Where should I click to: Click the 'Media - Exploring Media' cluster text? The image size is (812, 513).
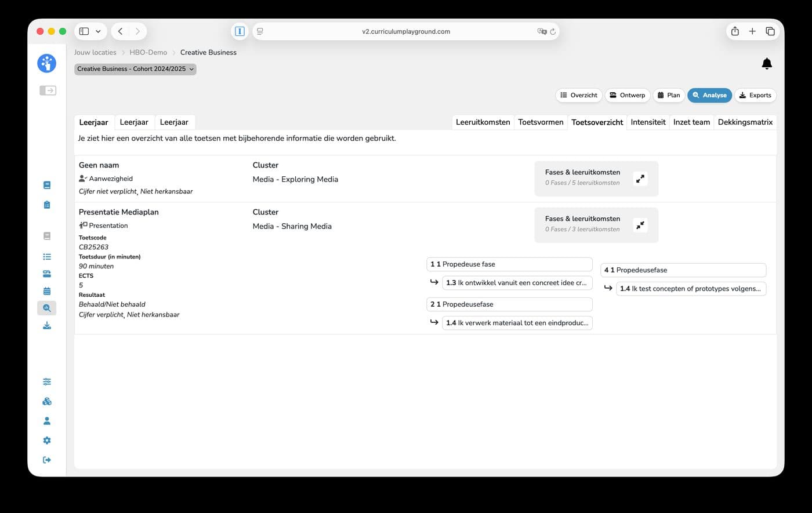295,179
